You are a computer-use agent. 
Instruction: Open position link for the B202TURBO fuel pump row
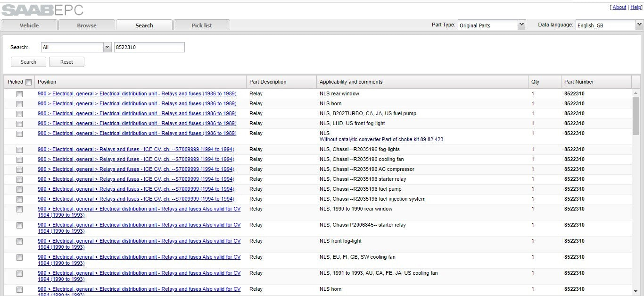point(137,113)
